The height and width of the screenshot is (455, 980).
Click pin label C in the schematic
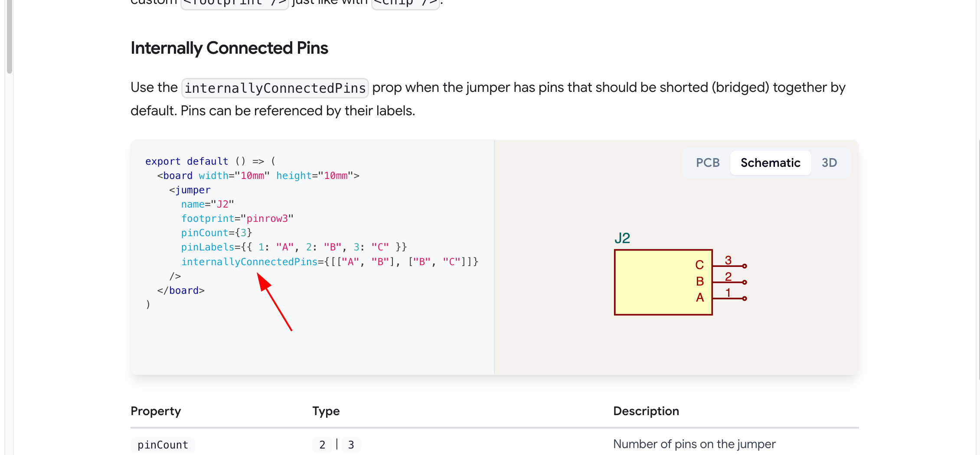click(699, 265)
